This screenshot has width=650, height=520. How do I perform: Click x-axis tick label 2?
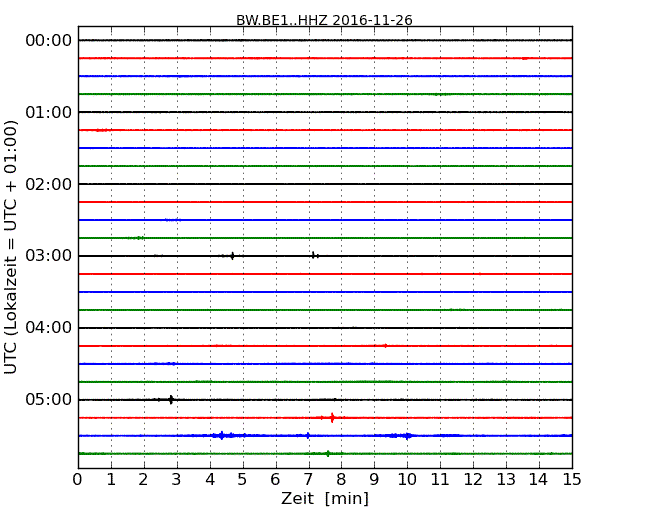click(143, 480)
